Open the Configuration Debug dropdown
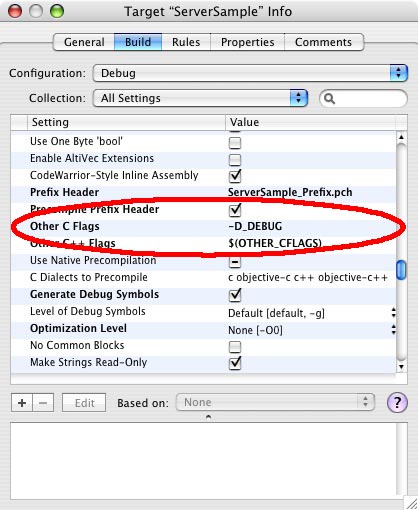The height and width of the screenshot is (510, 418). coord(250,73)
